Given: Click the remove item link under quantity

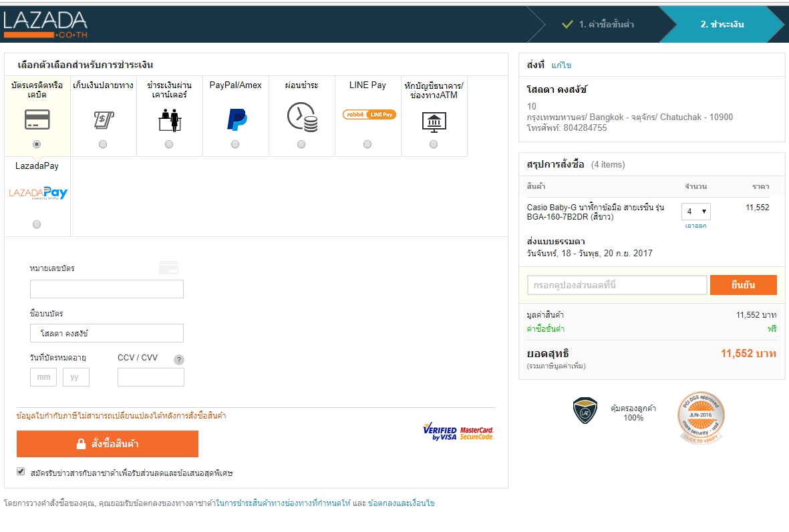Looking at the screenshot, I should (x=696, y=226).
